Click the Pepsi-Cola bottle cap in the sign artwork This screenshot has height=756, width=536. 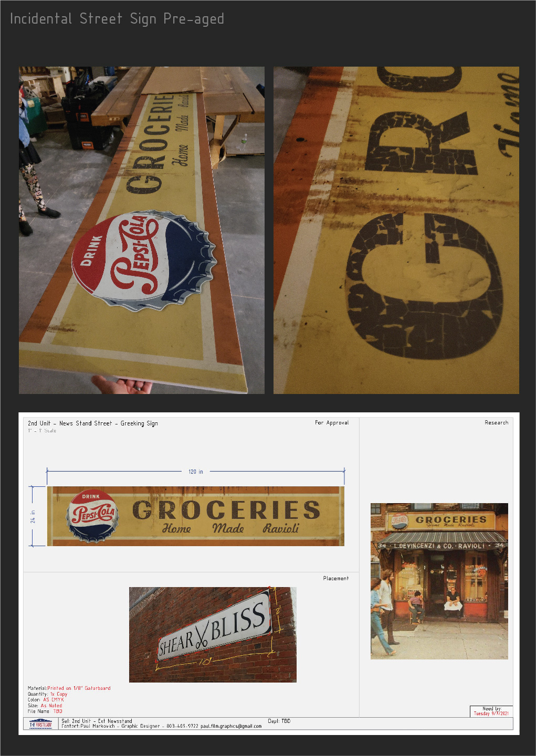pyautogui.click(x=92, y=516)
